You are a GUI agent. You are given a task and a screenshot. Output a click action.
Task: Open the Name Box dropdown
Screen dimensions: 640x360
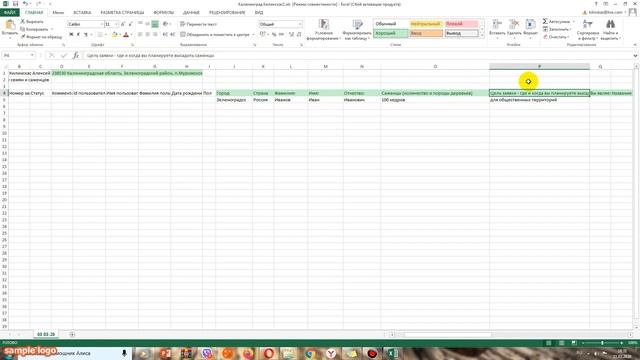(x=32, y=55)
